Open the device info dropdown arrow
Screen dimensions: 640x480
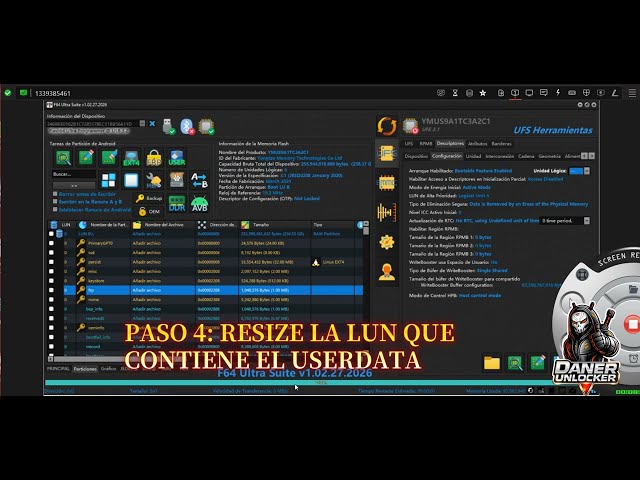[142, 123]
